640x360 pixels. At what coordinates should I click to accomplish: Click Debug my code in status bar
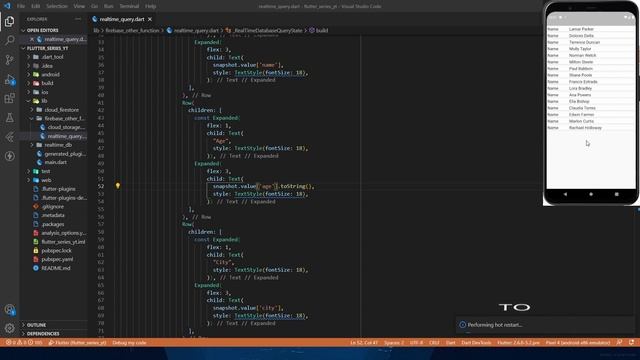coord(129,342)
